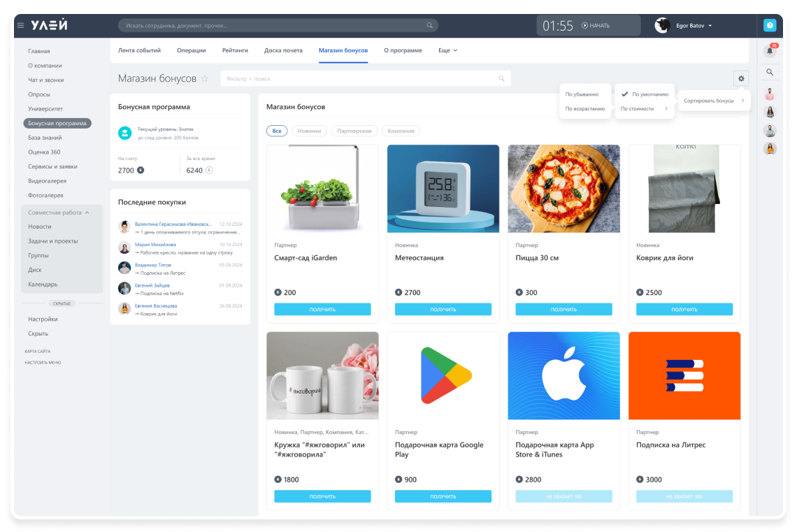The height and width of the screenshot is (532, 797).
Task: Click magnifier icon in filter field
Action: [x=501, y=78]
